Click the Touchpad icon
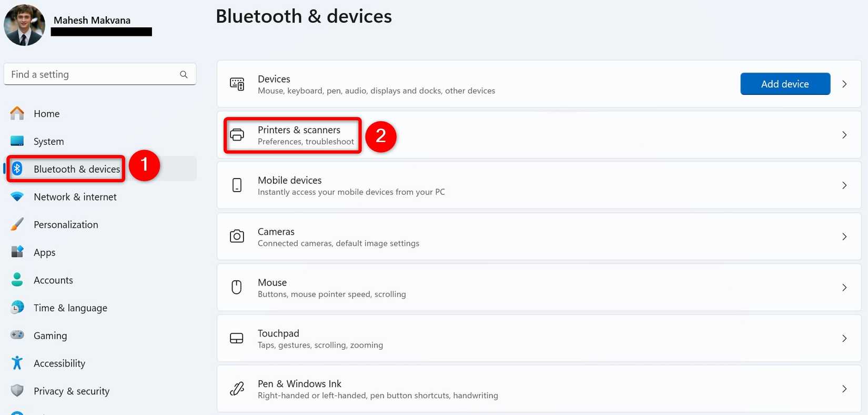 pyautogui.click(x=237, y=338)
